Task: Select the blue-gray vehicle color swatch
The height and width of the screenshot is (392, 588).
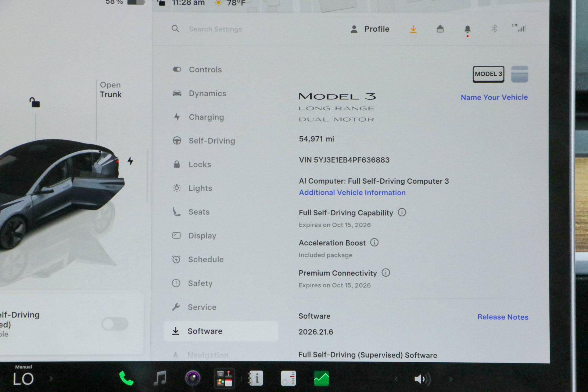Action: tap(520, 74)
